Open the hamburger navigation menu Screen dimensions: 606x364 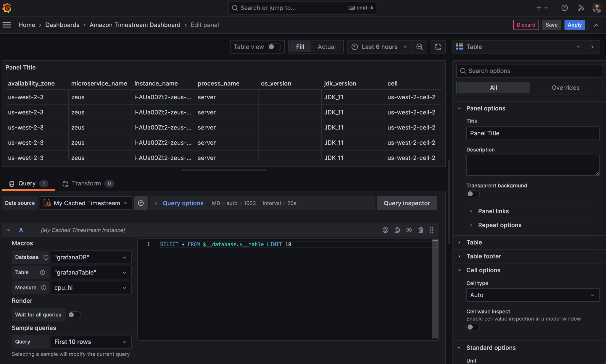pos(7,25)
